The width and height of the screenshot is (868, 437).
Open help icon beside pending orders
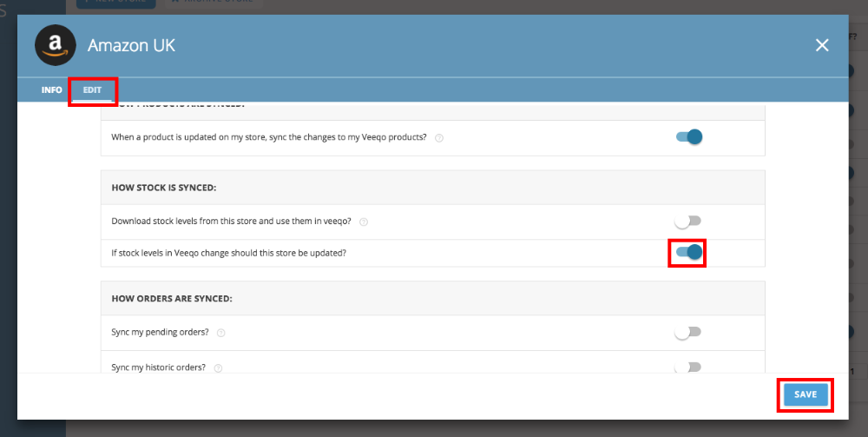click(x=220, y=333)
